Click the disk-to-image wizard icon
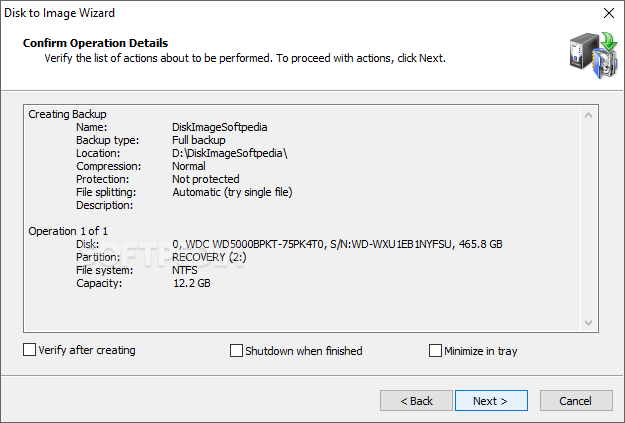Viewport: 625px width, 423px height. coord(594,55)
